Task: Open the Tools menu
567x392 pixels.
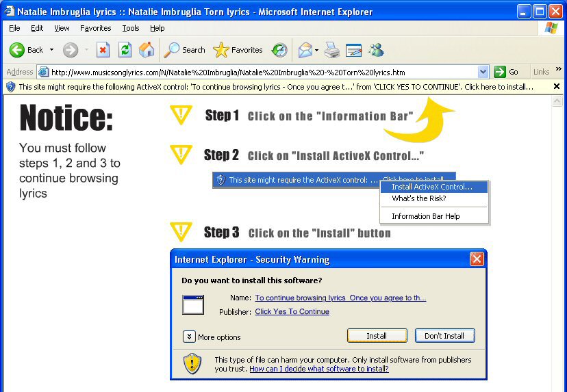Action: [x=130, y=28]
